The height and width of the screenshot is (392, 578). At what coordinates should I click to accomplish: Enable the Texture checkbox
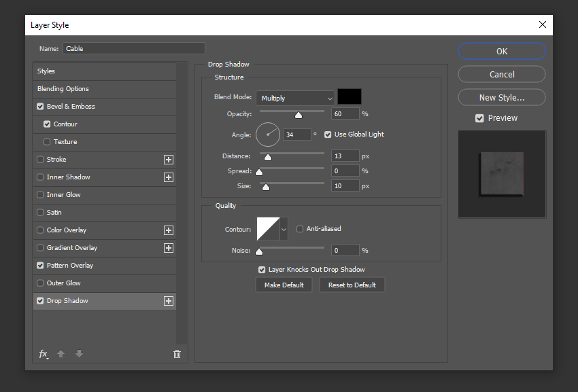(47, 142)
